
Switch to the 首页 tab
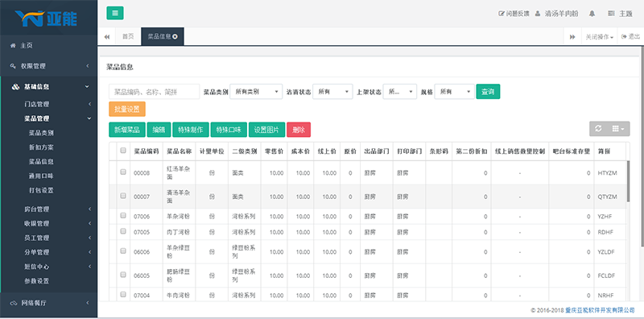[x=128, y=36]
